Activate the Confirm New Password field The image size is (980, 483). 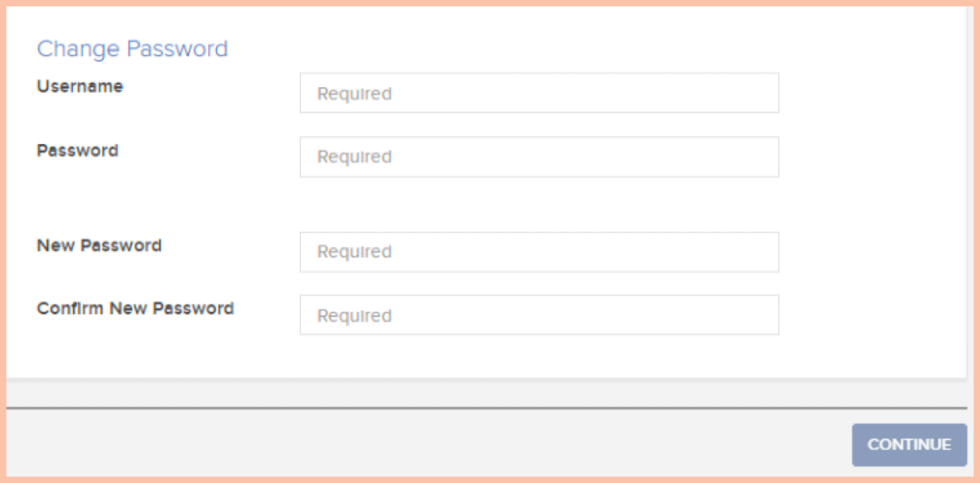pyautogui.click(x=539, y=315)
